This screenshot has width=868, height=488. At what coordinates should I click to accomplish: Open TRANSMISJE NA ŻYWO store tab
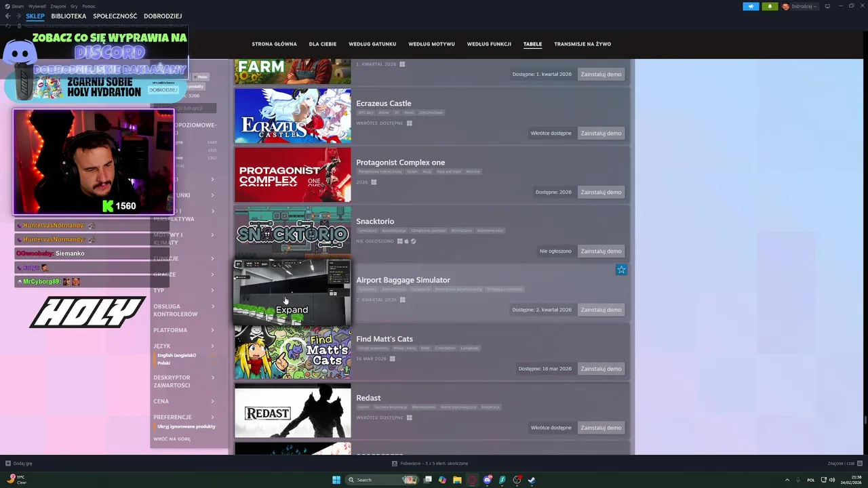pos(583,44)
